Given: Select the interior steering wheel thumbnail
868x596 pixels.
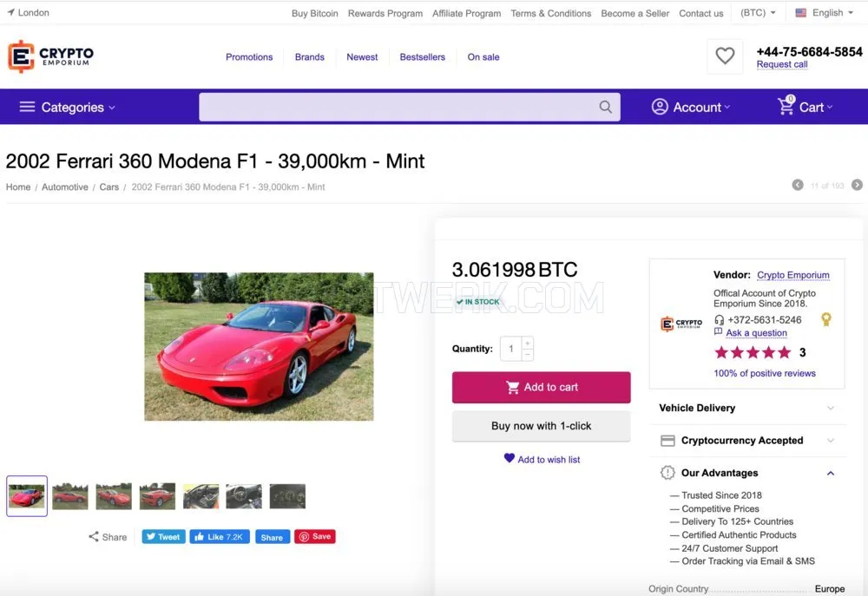Looking at the screenshot, I should pos(244,496).
